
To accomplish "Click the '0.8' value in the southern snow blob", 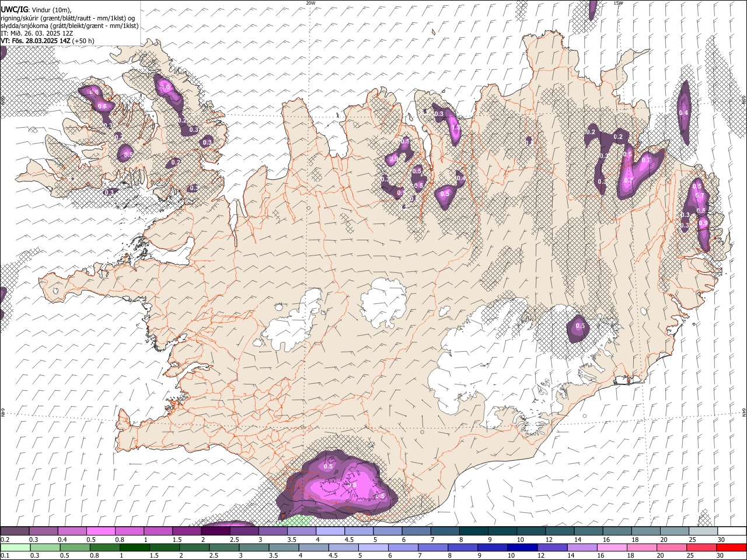I will (x=352, y=485).
